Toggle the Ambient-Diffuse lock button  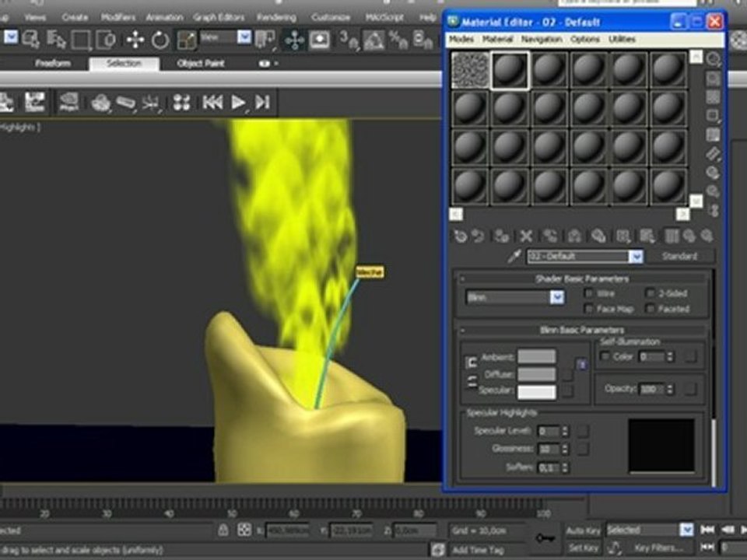pos(471,363)
